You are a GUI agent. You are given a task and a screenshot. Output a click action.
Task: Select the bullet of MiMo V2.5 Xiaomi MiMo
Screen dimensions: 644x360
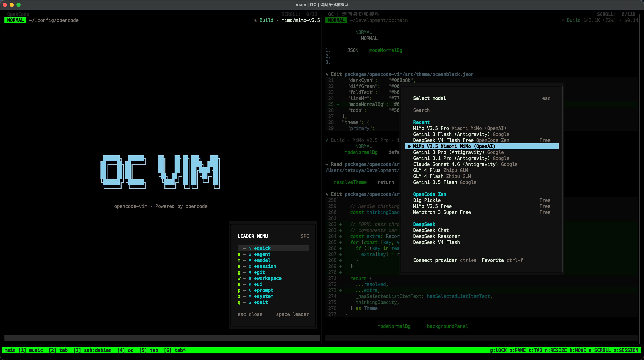[x=409, y=147]
